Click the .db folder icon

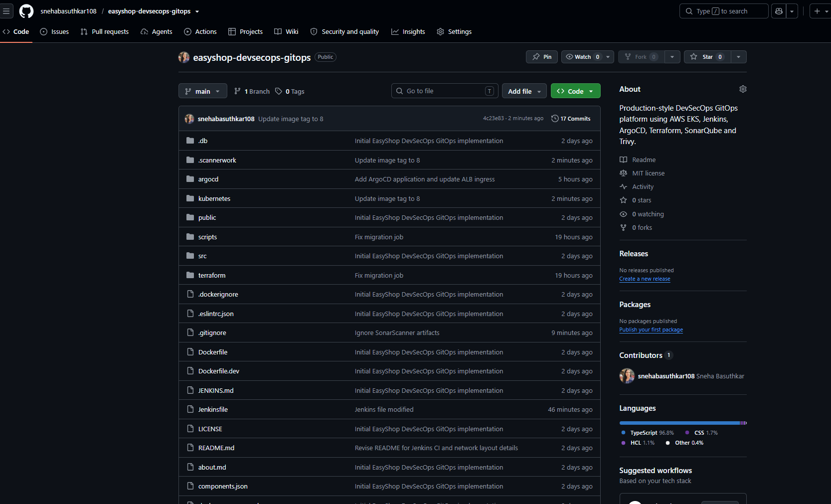pyautogui.click(x=190, y=141)
